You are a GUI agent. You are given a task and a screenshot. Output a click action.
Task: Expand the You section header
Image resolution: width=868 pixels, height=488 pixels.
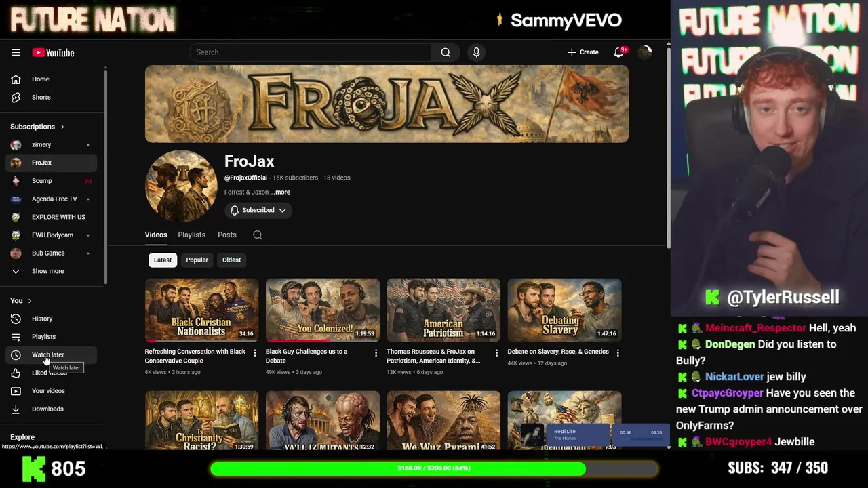point(21,300)
